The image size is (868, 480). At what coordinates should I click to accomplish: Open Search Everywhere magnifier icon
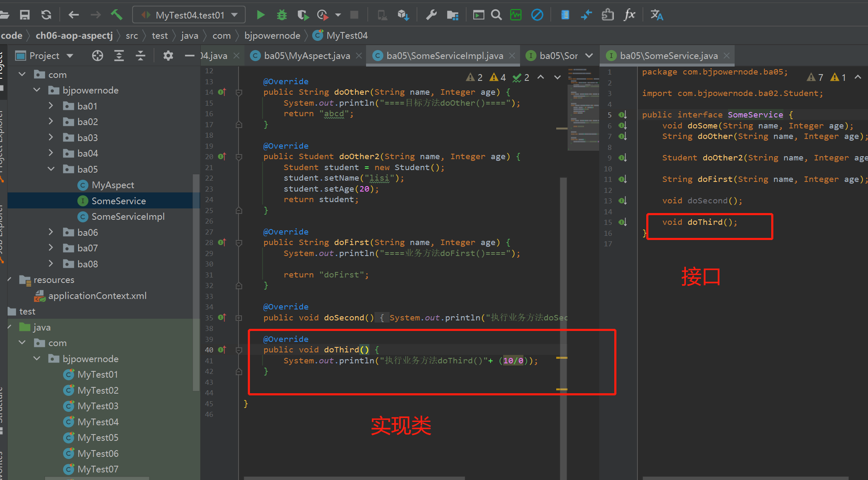point(496,15)
